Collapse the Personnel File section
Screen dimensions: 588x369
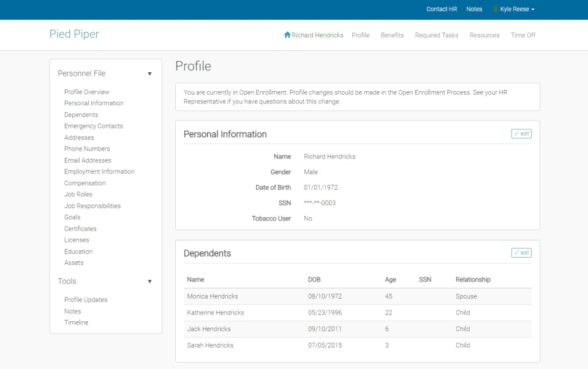pyautogui.click(x=149, y=73)
